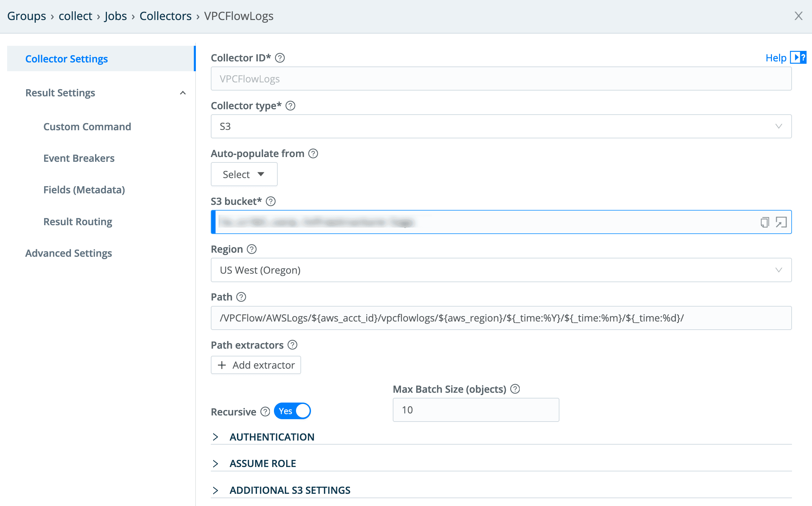The image size is (812, 506).
Task: Set the Recursive toggle to No
Action: coord(292,411)
